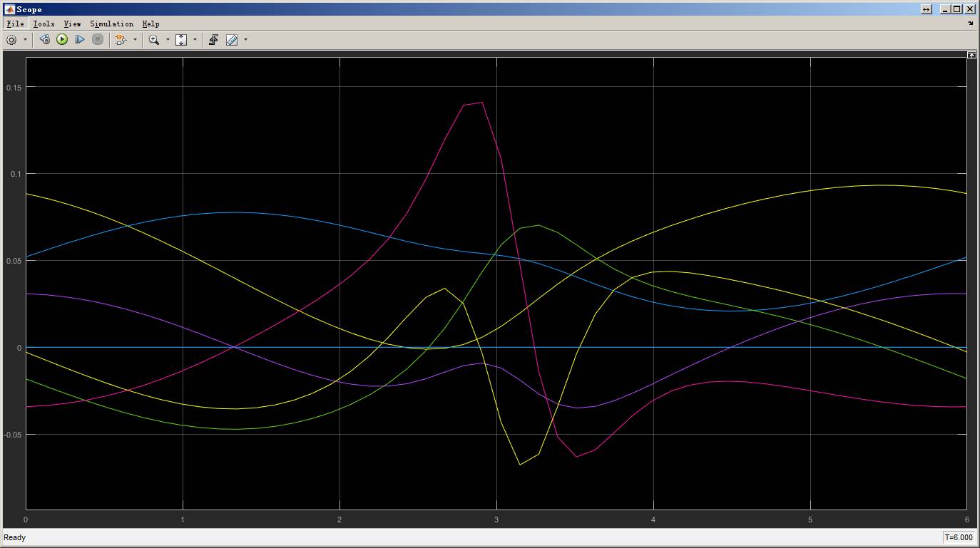Expand the measurements dropdown arrow
The width and height of the screenshot is (980, 548).
pyautogui.click(x=245, y=40)
